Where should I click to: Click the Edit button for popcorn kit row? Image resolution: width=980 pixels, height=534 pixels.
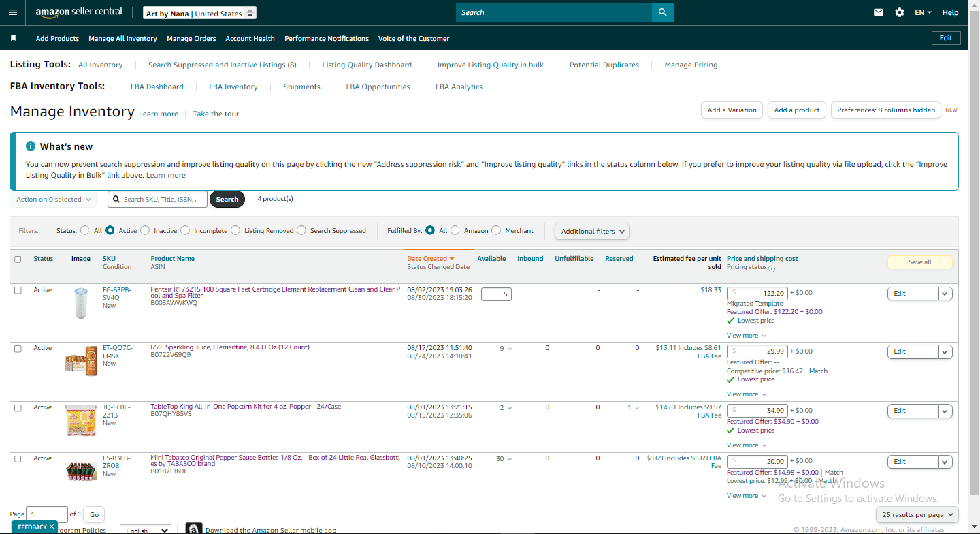(913, 411)
